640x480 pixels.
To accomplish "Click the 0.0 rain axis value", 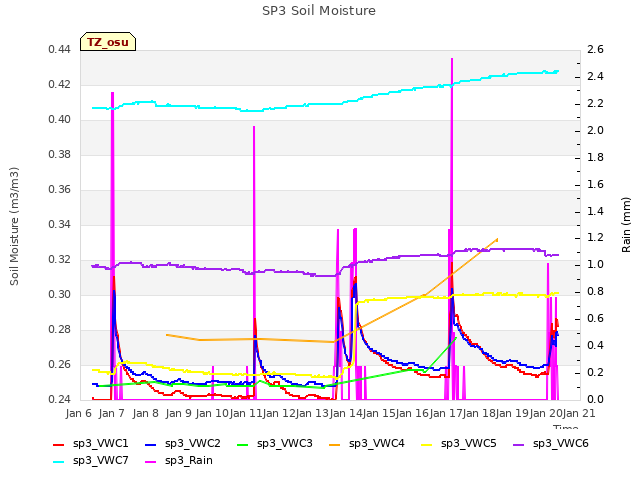I will pos(595,400).
